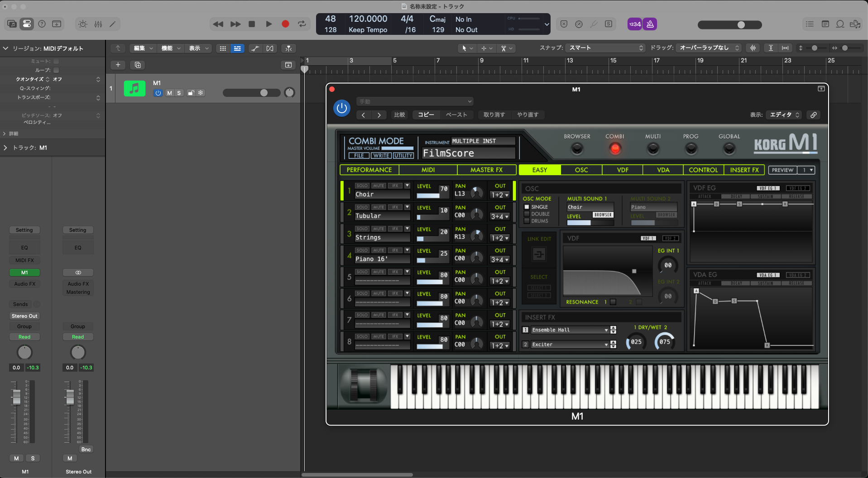This screenshot has width=868, height=478.
Task: Click the count-in 1234 button
Action: [x=635, y=24]
